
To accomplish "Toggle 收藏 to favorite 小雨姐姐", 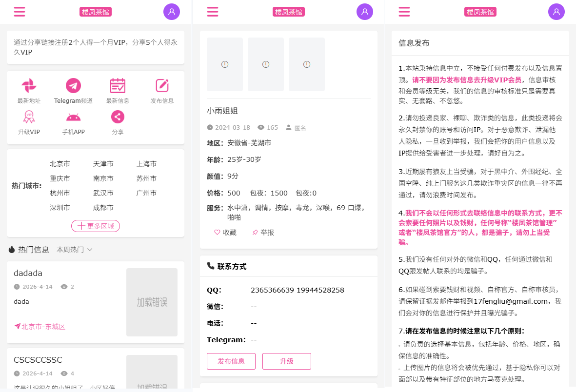I will [x=224, y=233].
